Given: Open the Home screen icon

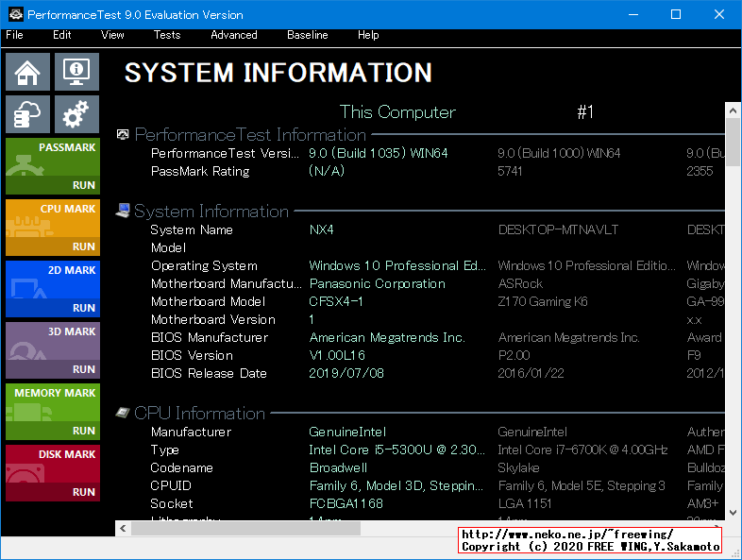Looking at the screenshot, I should 27,72.
